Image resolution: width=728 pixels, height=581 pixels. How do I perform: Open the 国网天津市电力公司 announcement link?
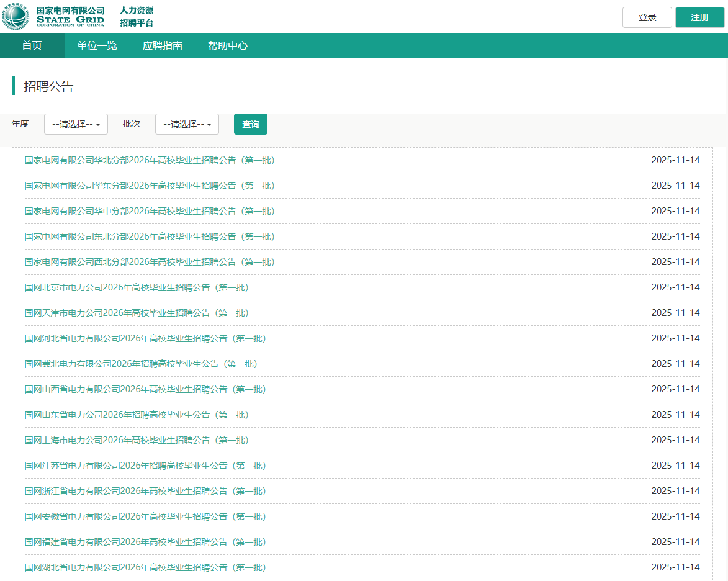pyautogui.click(x=137, y=313)
